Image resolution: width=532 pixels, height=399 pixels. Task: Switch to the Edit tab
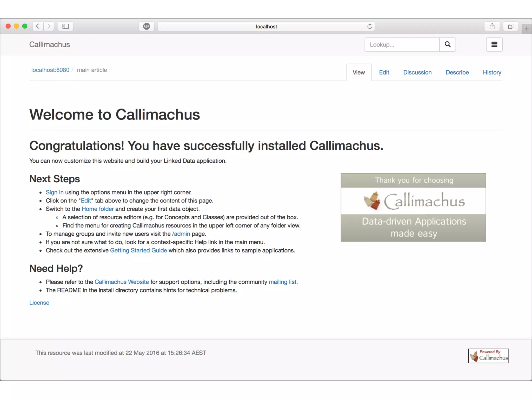click(x=384, y=72)
